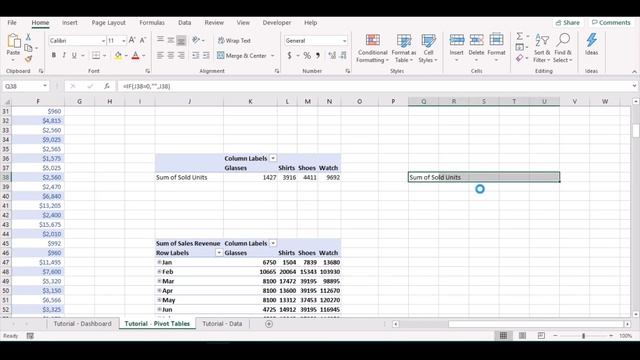Click Decrease Indent icon
This screenshot has height=360, width=640.
point(196,55)
